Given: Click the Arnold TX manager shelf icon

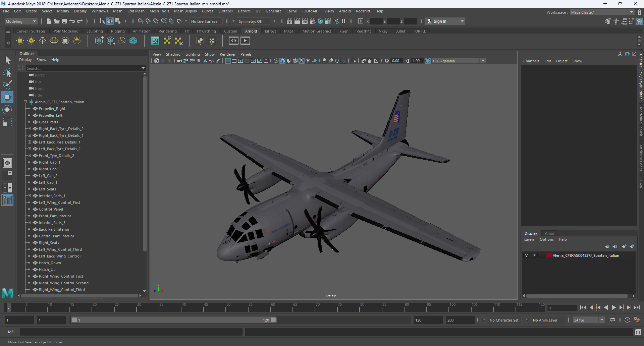Looking at the screenshot, I should pos(155,41).
